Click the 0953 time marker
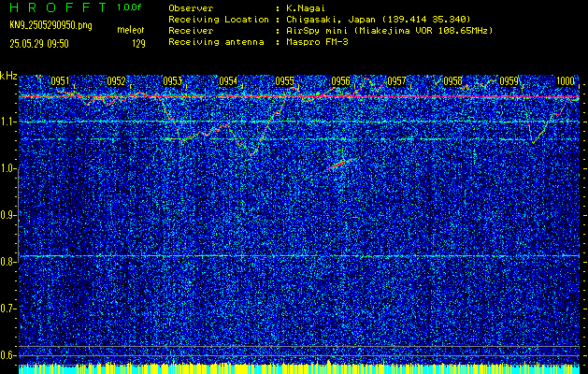The width and height of the screenshot is (588, 374). [x=172, y=81]
